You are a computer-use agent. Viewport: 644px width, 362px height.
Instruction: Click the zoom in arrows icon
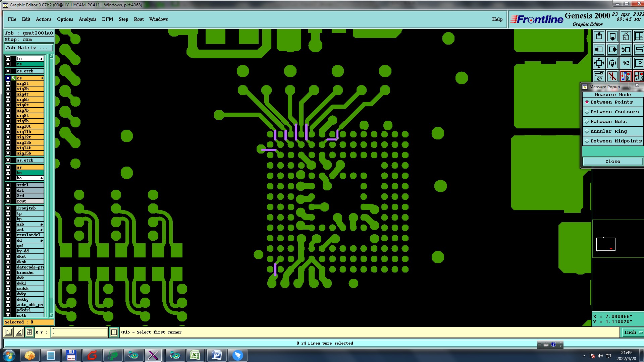599,63
